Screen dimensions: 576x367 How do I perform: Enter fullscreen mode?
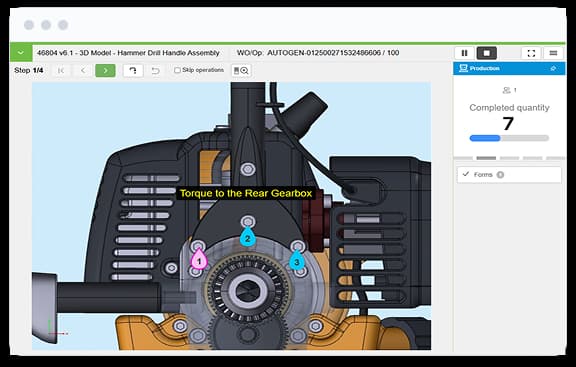(531, 53)
